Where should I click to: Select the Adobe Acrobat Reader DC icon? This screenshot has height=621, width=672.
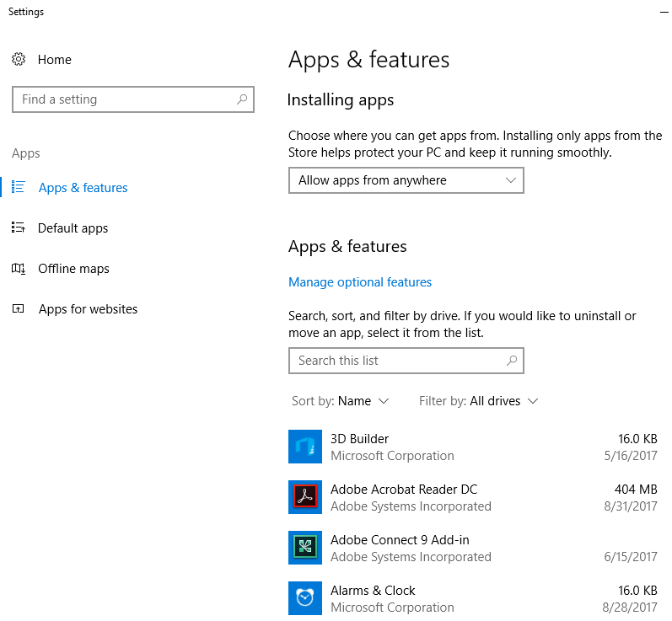304,497
